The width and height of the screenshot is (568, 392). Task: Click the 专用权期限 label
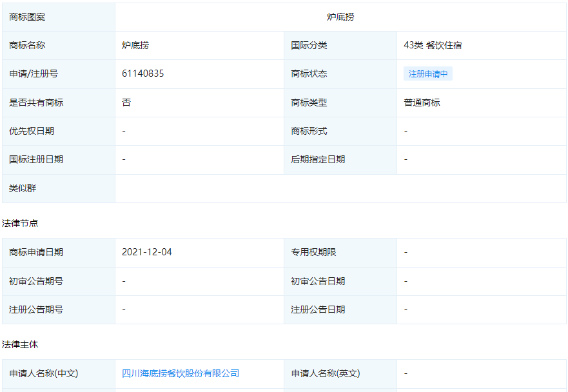pyautogui.click(x=313, y=252)
